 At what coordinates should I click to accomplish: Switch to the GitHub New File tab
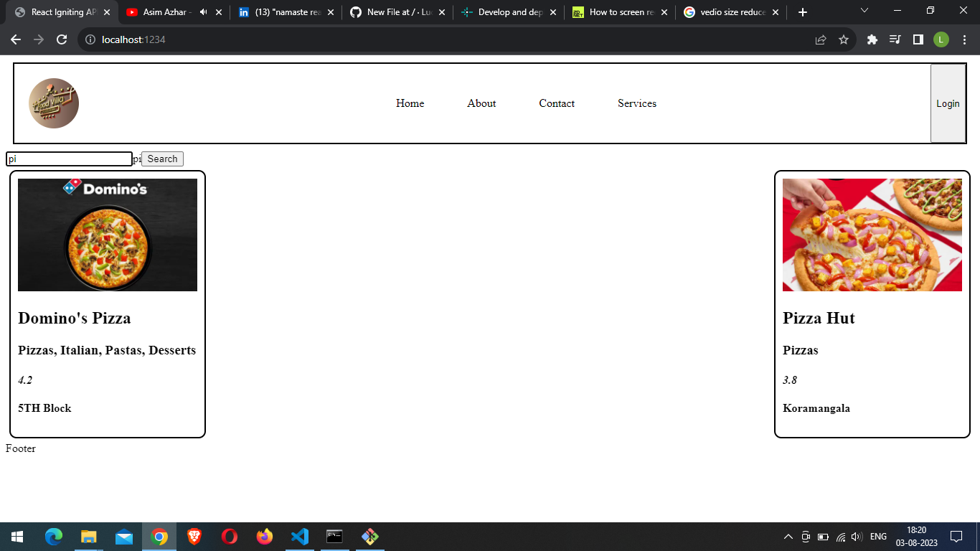(x=395, y=11)
